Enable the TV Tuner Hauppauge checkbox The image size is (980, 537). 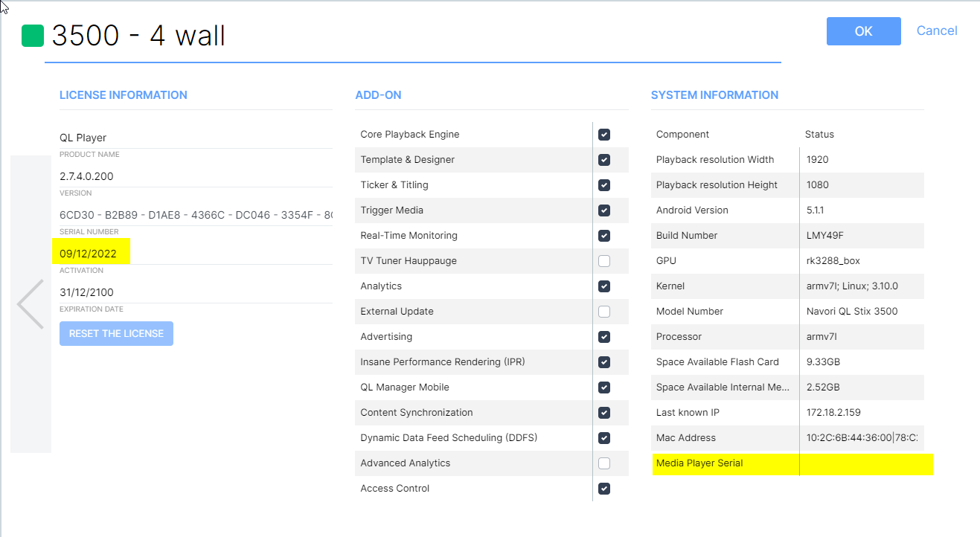[604, 261]
